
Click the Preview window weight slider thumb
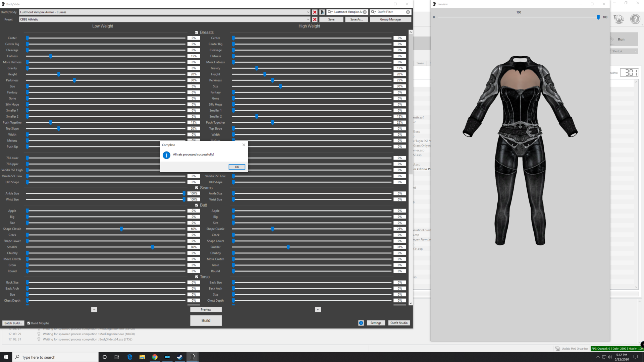point(598,17)
